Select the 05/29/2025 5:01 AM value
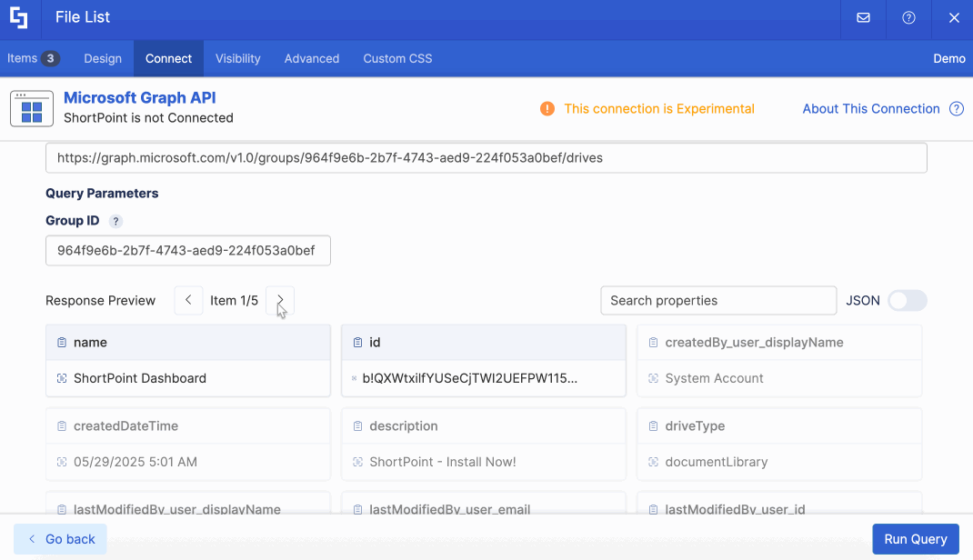The height and width of the screenshot is (560, 973). click(135, 462)
